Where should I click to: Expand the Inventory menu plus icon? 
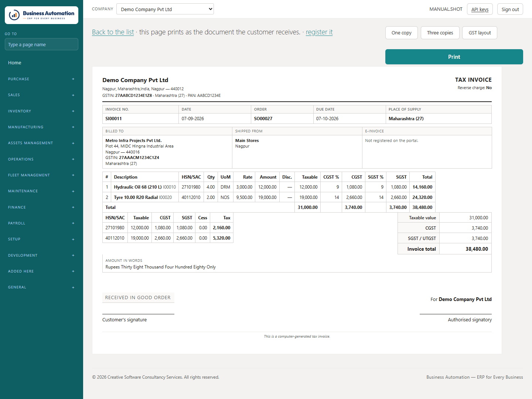pos(73,111)
